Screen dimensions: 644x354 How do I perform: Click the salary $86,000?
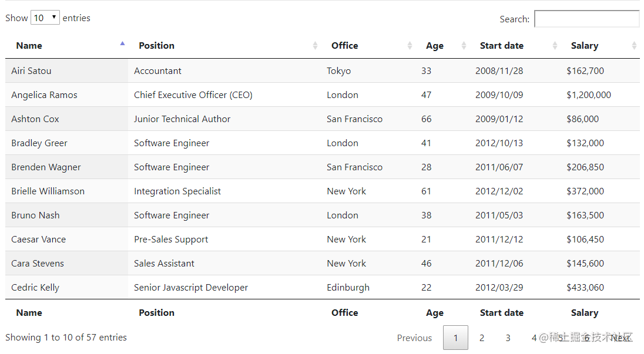click(582, 119)
